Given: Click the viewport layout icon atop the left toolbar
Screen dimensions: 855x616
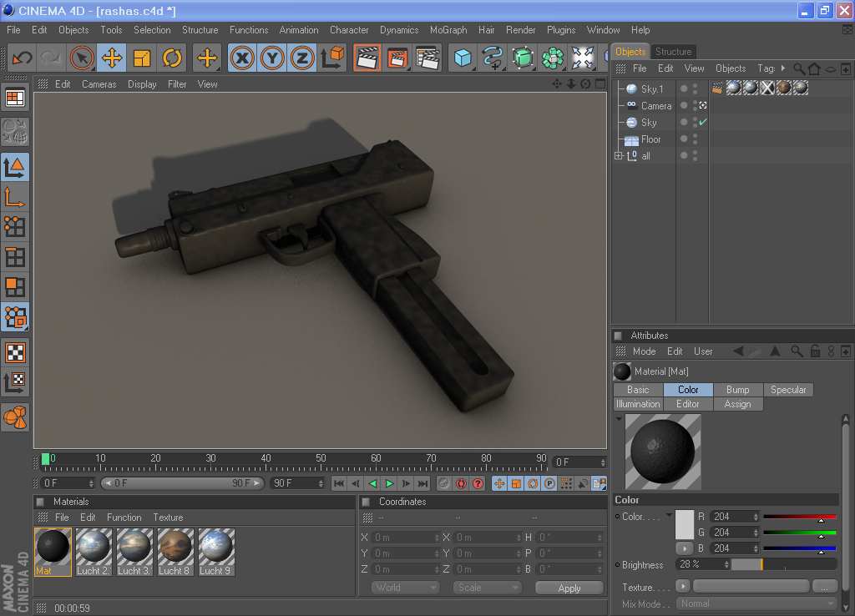Looking at the screenshot, I should (15, 98).
